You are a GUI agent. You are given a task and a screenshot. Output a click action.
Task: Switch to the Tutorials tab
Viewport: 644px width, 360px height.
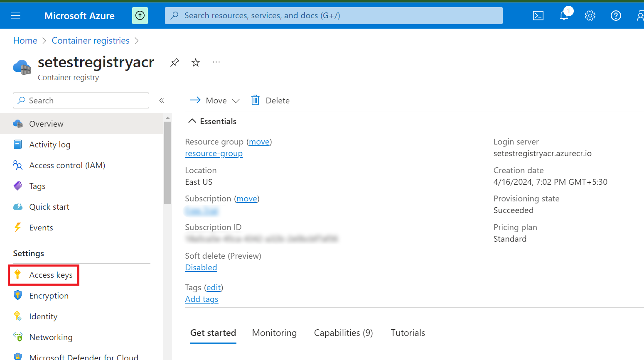coord(408,333)
